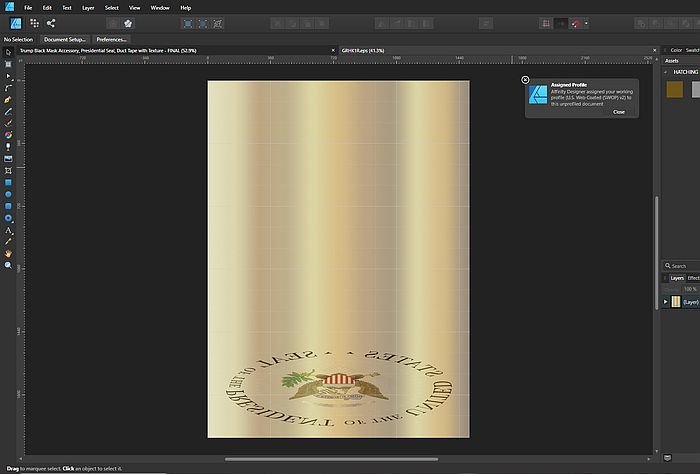Select the Node tool
The image size is (700, 474).
pyautogui.click(x=8, y=76)
